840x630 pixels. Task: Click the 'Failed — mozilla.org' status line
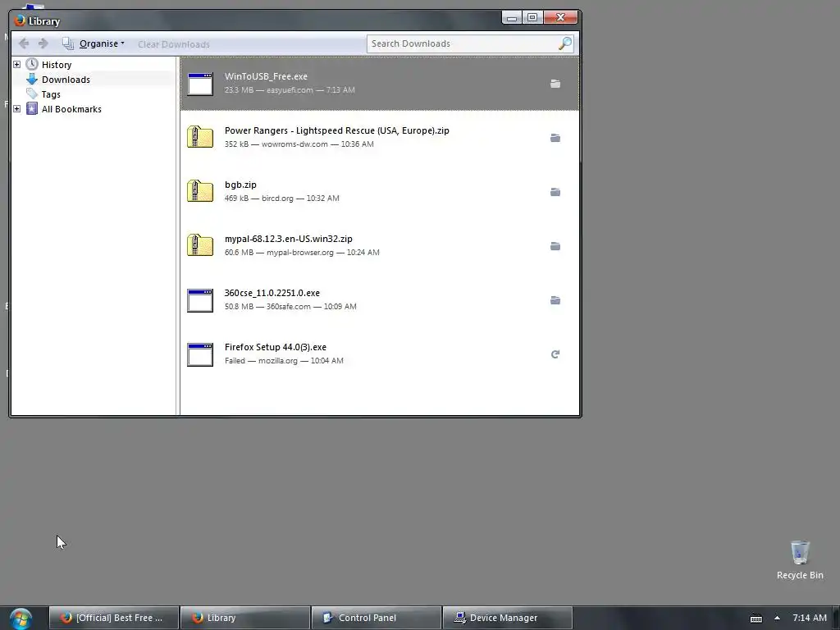284,361
